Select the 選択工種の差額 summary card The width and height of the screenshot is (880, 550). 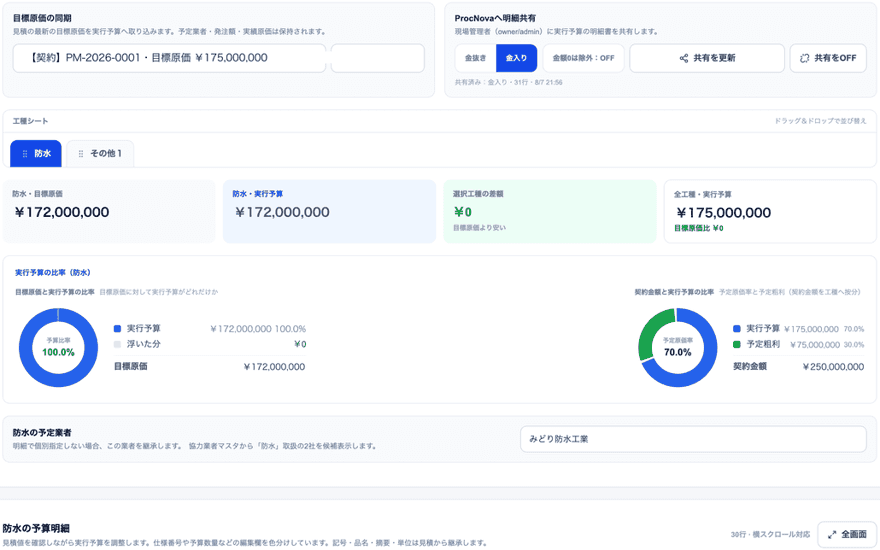[550, 212]
